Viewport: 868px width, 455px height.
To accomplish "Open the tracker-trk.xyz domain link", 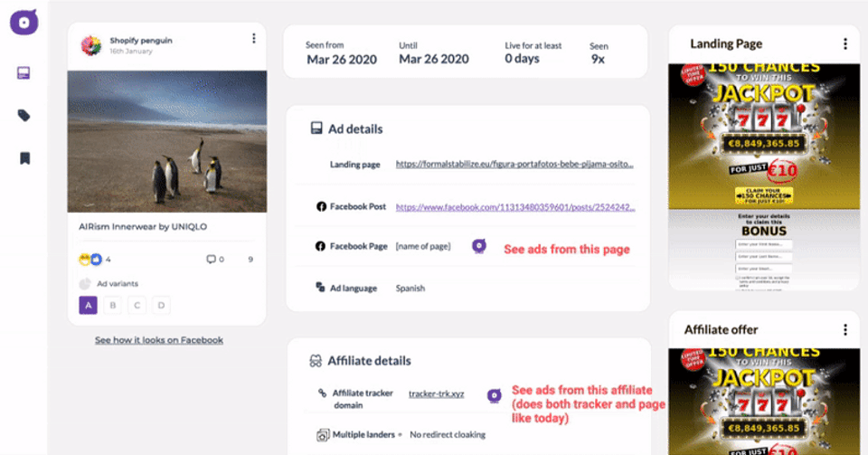I will pos(436,393).
